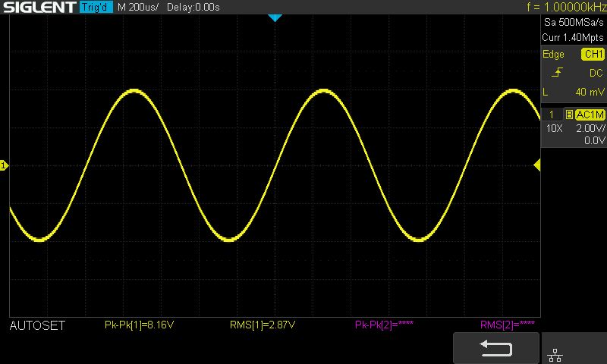607x364 pixels.
Task: Click the AUTOSET label
Action: pyautogui.click(x=37, y=325)
